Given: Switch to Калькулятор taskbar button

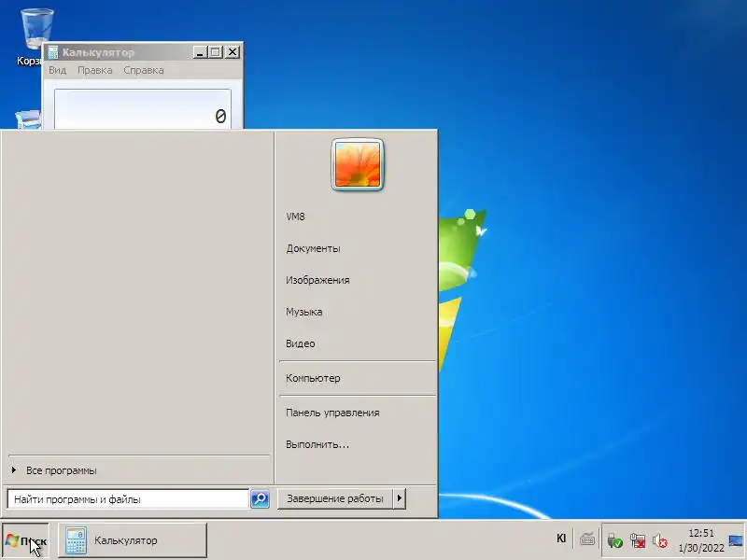Looking at the screenshot, I should tap(133, 540).
